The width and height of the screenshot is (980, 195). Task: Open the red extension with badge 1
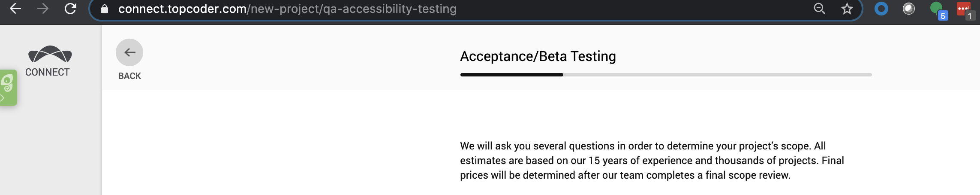click(x=963, y=9)
